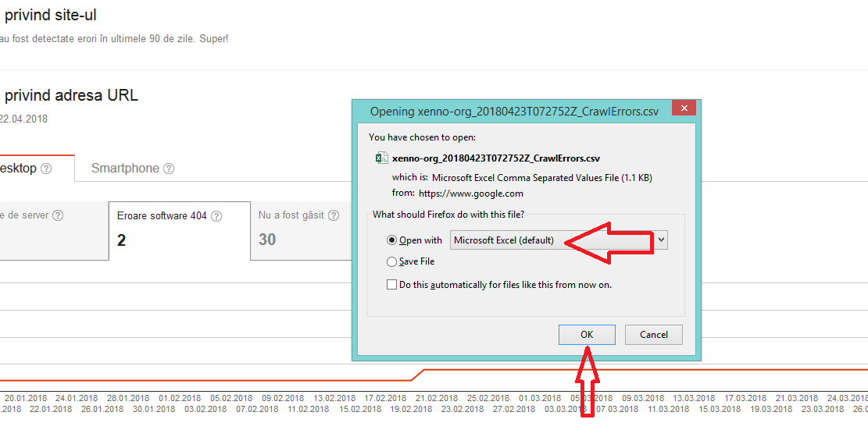
Task: Open the help icon beside Nu a fost găsit
Action: [x=334, y=215]
